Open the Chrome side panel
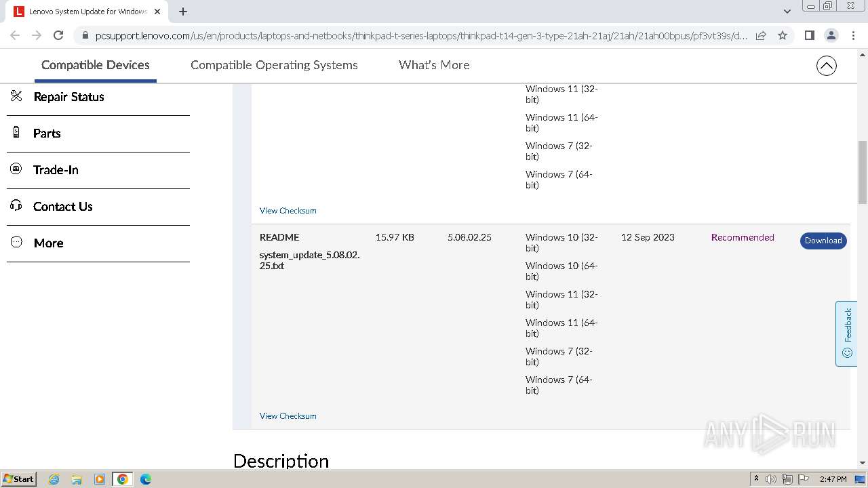This screenshot has width=868, height=488. tap(809, 35)
